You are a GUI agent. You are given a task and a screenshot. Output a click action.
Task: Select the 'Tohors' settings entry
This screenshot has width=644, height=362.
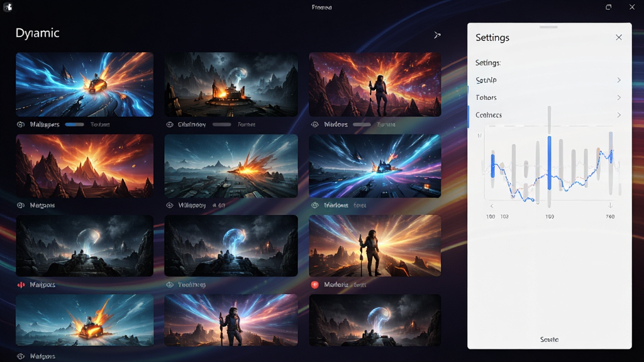[x=549, y=97]
